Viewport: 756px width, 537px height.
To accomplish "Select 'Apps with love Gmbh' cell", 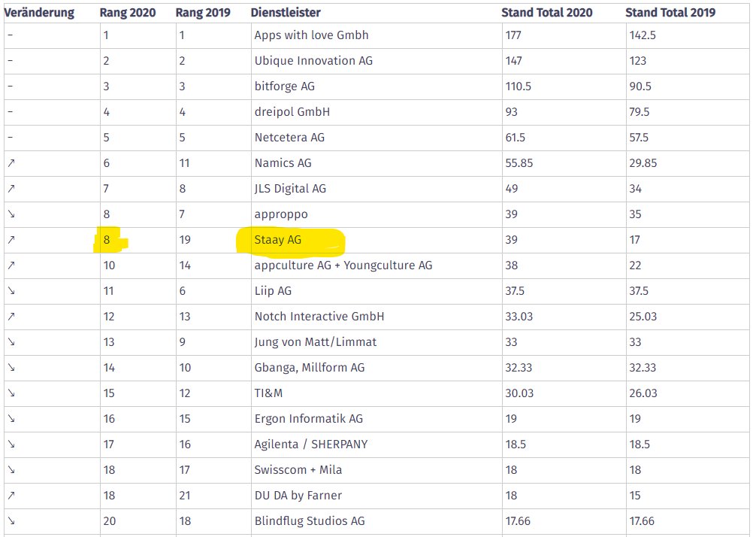I will pos(376,35).
